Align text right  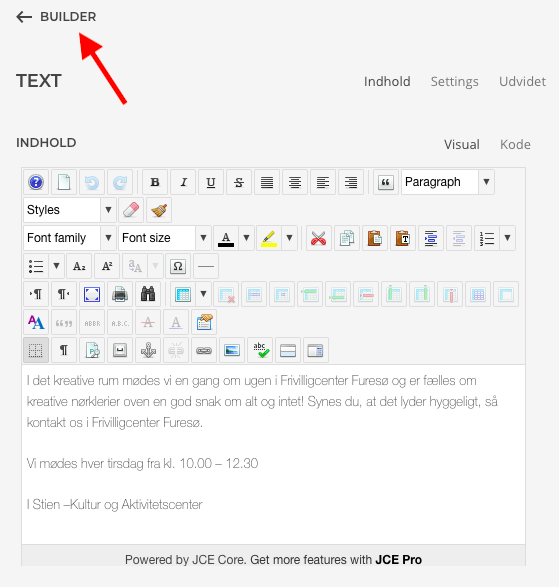click(351, 182)
